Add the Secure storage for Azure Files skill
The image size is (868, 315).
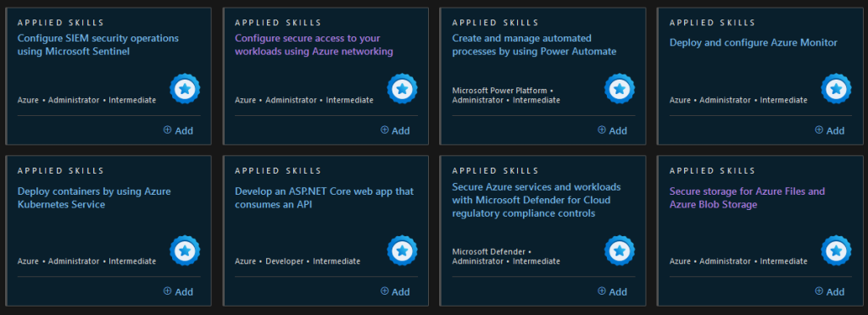830,292
